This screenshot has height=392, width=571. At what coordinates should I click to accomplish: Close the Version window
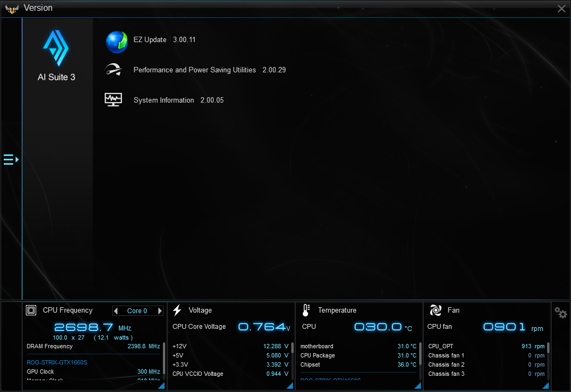(x=561, y=9)
